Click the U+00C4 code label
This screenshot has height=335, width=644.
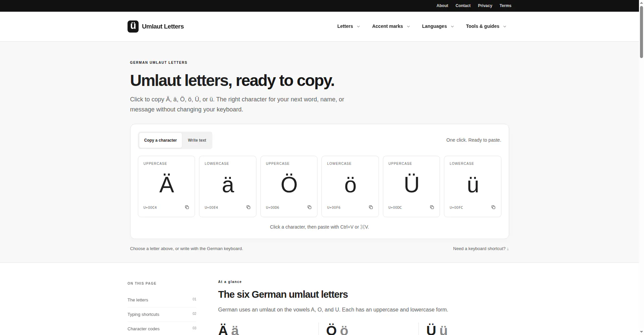coord(150,207)
